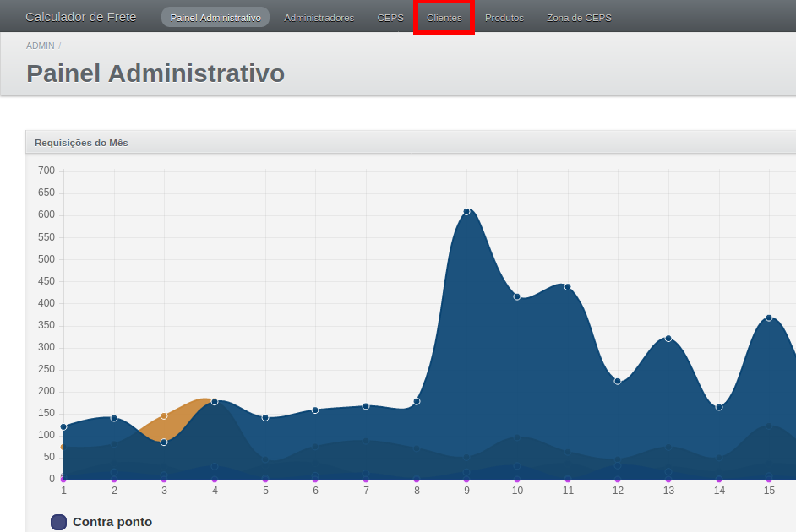Toggle the Contra ponto series legend label
Viewport: 796px width, 532px height.
[112, 522]
